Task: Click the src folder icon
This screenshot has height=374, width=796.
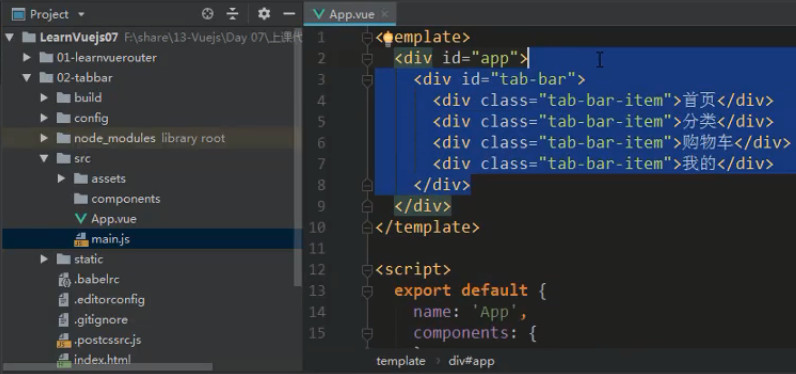Action: [x=63, y=159]
